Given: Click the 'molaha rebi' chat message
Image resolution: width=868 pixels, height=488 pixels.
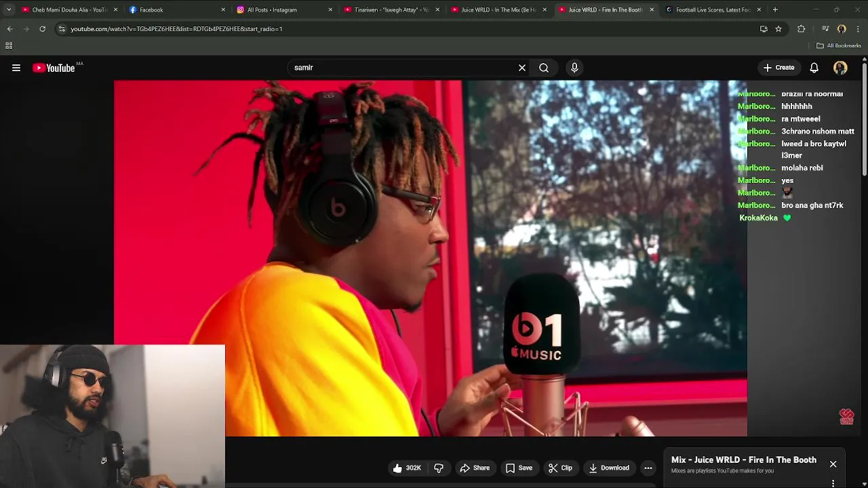Looking at the screenshot, I should pos(802,168).
